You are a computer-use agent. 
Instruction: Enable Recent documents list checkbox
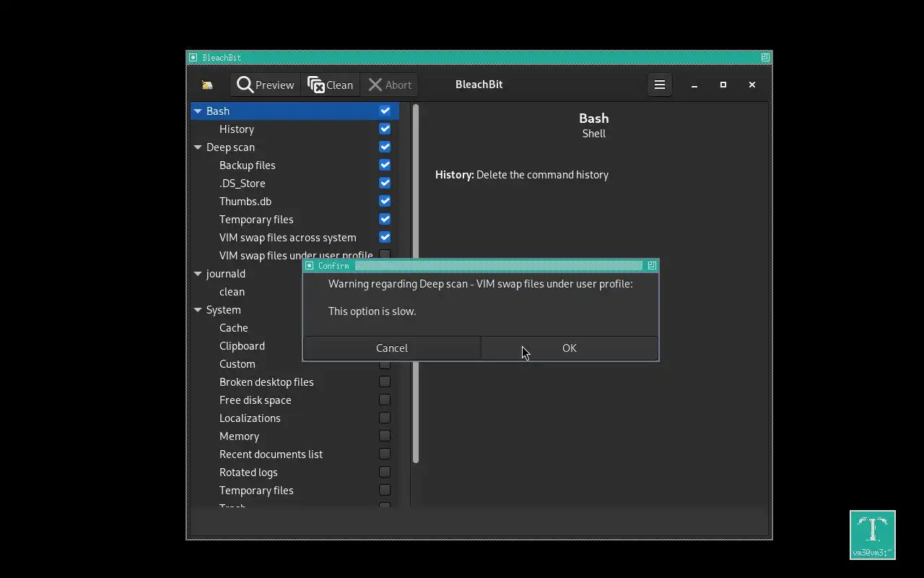(385, 454)
